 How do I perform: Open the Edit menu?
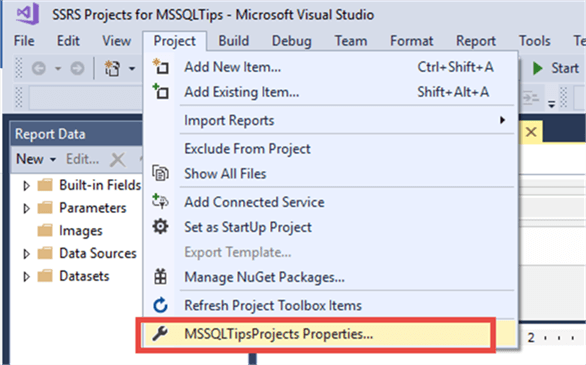coord(68,41)
